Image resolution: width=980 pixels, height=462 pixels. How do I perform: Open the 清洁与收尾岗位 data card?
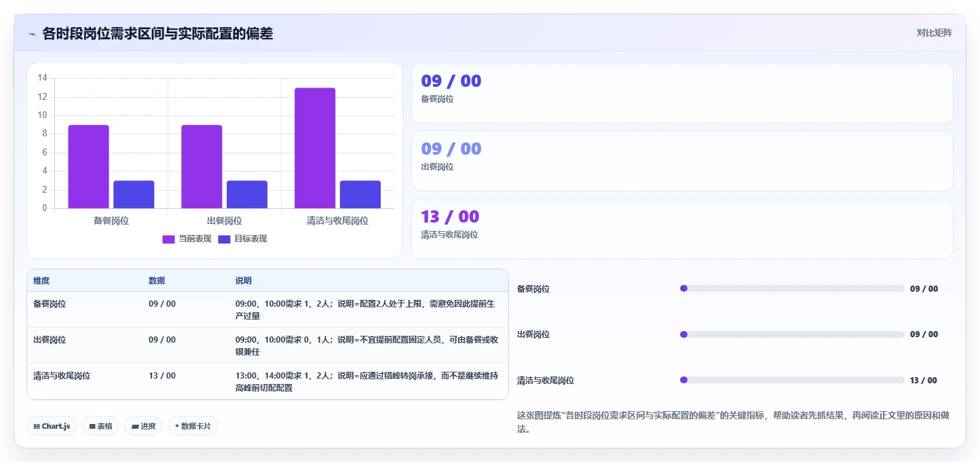pos(682,229)
